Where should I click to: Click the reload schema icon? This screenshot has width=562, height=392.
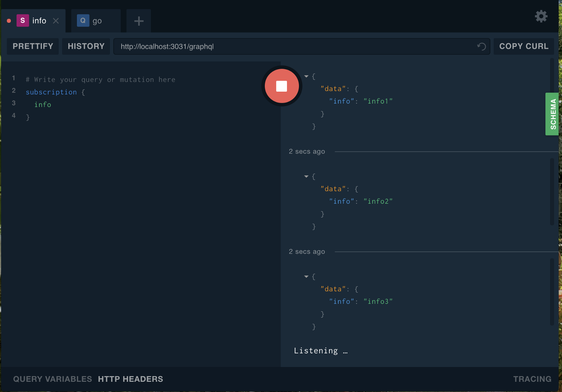[x=481, y=46]
